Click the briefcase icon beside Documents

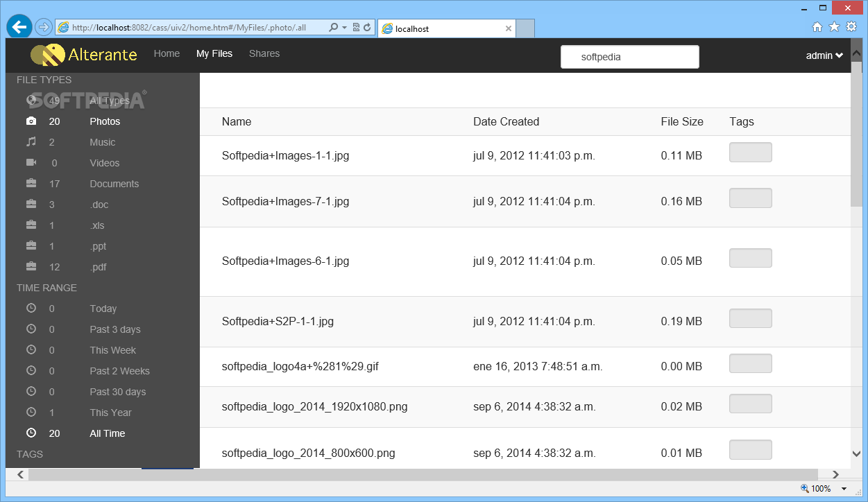[31, 184]
